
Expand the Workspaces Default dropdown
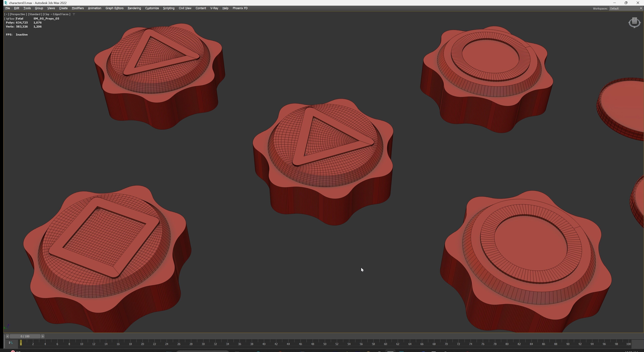pos(625,9)
